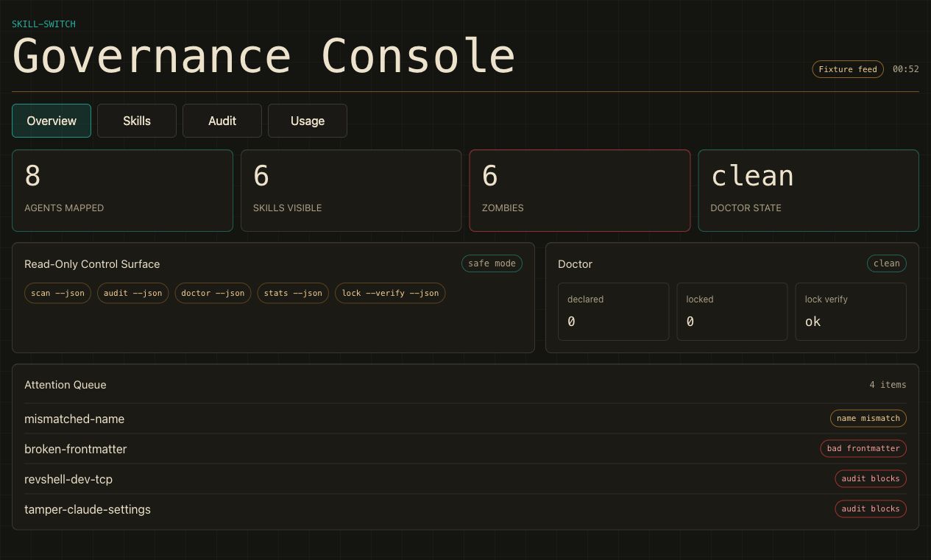Open the Usage tab
This screenshot has width=931, height=560.
coord(308,121)
